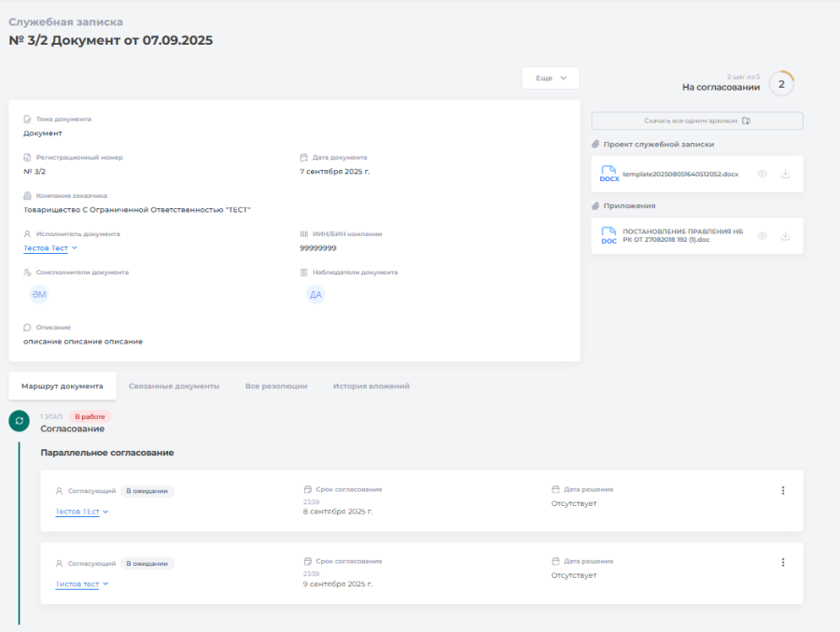This screenshot has height=632, width=840.
Task: Click Скачать все одним архивом button
Action: (x=696, y=120)
